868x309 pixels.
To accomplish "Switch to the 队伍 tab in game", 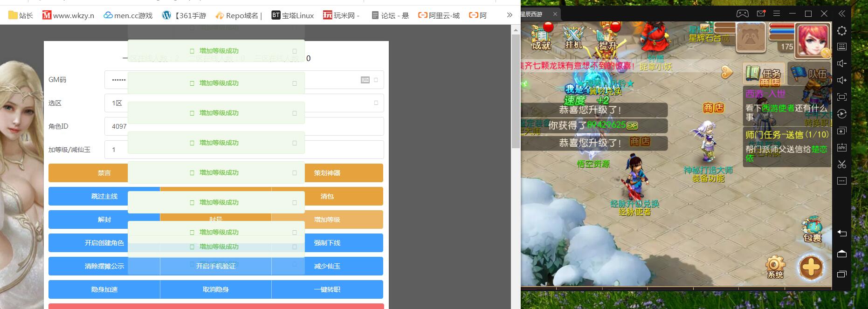I will coord(810,74).
